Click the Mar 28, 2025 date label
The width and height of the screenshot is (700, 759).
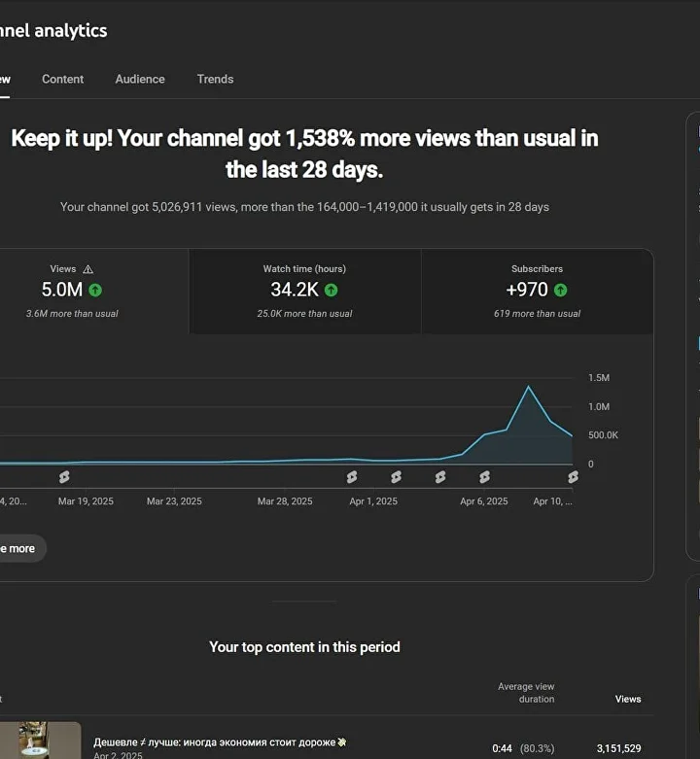pos(285,501)
